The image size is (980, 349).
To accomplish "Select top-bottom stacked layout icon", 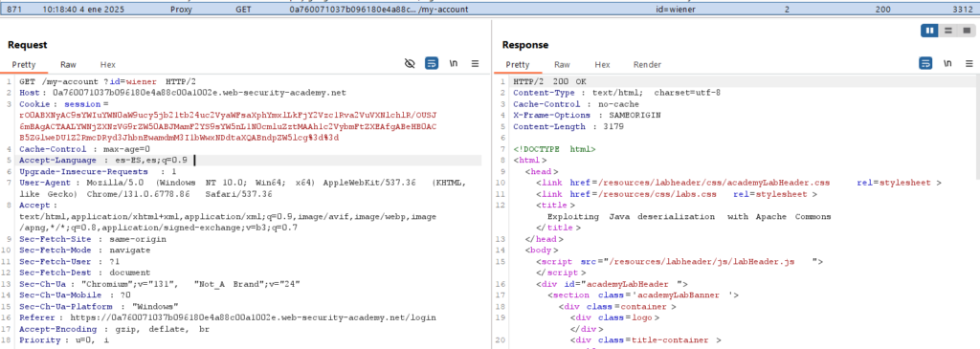I will (x=948, y=31).
